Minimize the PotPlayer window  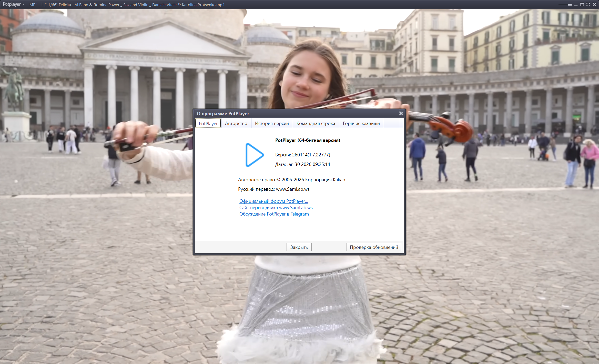pyautogui.click(x=576, y=5)
